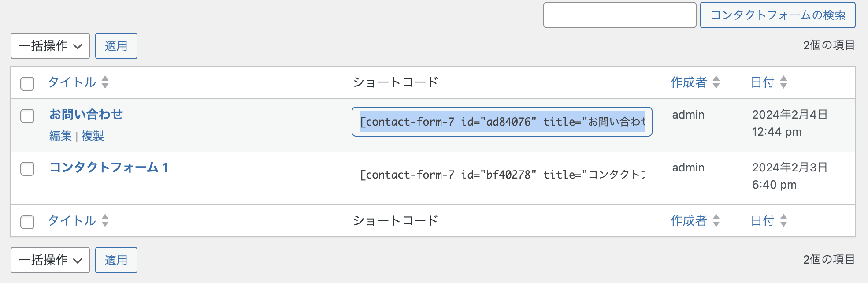The height and width of the screenshot is (283, 868).
Task: Check the コンタクトフォーム 1 row checkbox
Action: click(x=27, y=169)
